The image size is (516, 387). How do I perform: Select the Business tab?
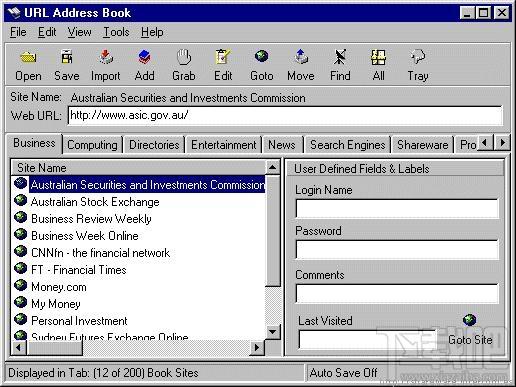coord(34,143)
